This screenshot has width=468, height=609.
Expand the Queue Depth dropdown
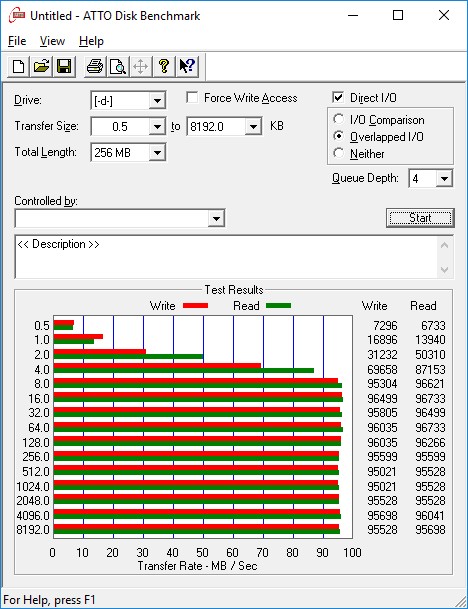point(444,179)
